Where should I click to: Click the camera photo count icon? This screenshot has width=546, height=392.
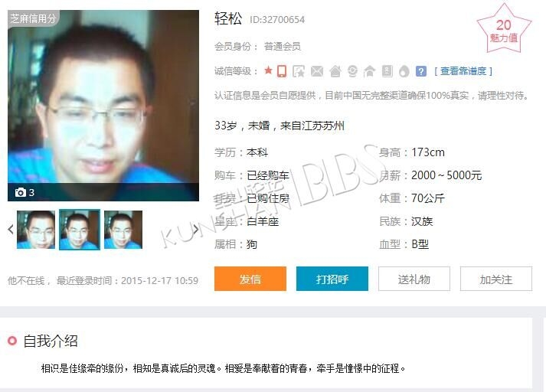coord(20,192)
